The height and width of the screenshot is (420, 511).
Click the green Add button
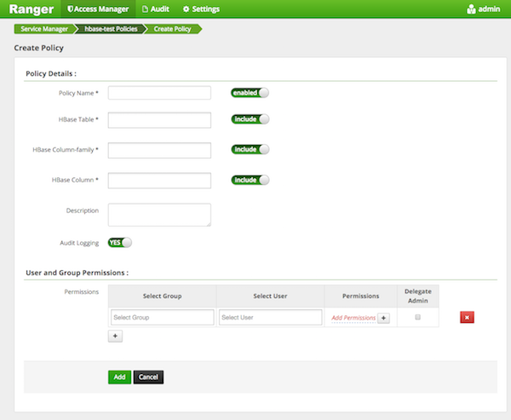click(119, 377)
